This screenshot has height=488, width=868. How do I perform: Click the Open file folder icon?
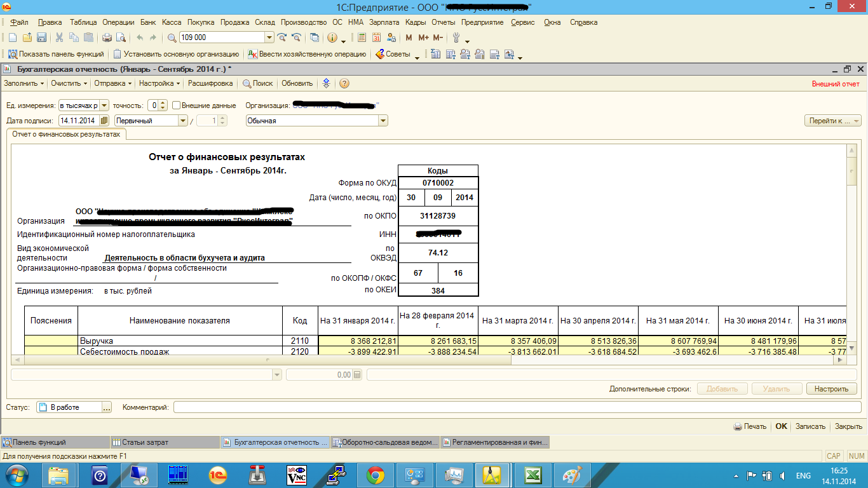click(27, 37)
